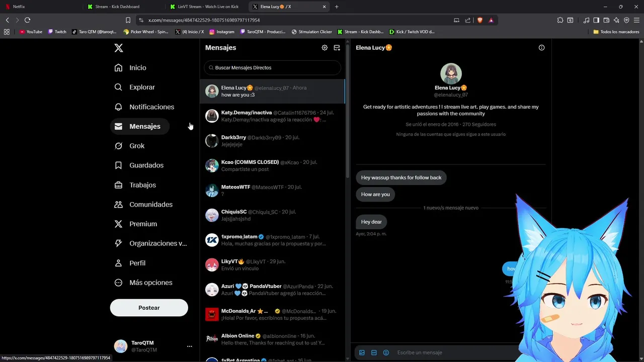Select Mensajes in the sidebar
This screenshot has height=362, width=644.
[x=140, y=126]
